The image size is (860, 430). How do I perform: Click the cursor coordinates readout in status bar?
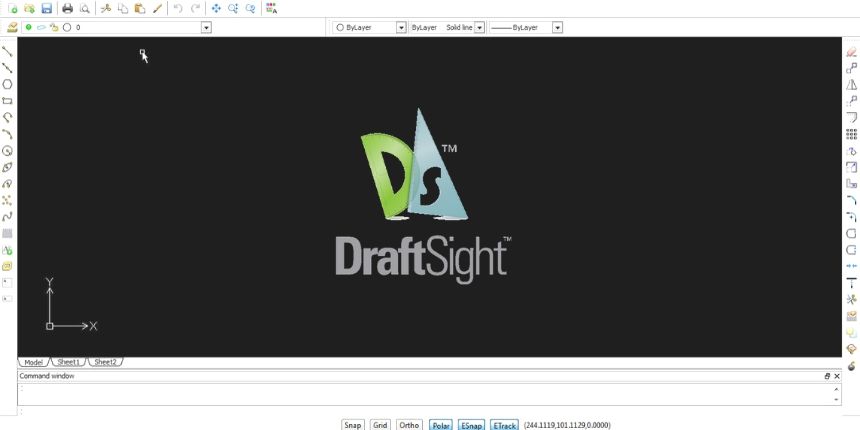pyautogui.click(x=567, y=425)
